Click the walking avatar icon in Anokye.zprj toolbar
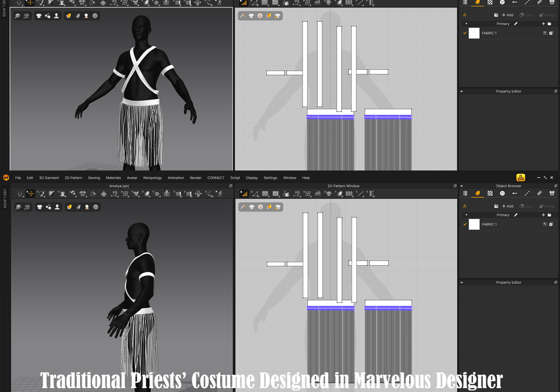The height and width of the screenshot is (392, 560). coord(220,194)
